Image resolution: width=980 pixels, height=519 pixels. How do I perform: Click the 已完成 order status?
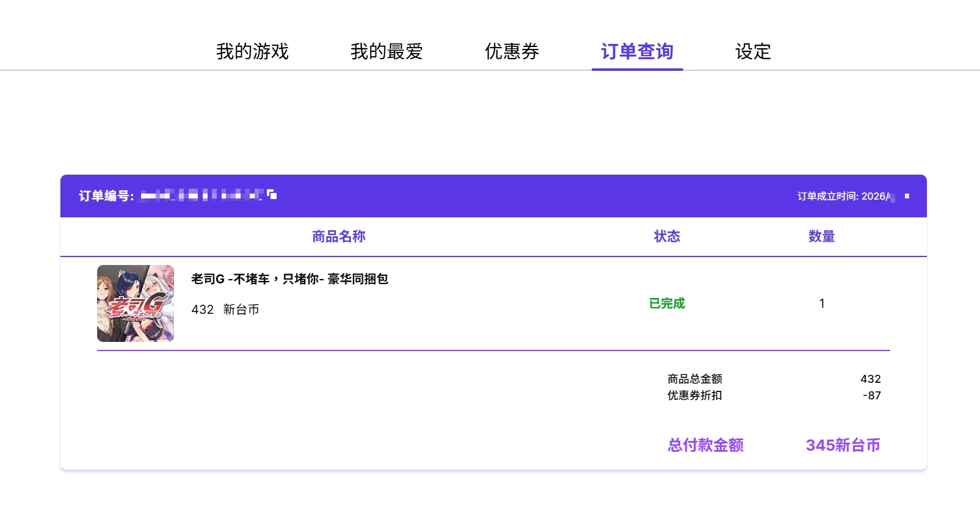(667, 303)
